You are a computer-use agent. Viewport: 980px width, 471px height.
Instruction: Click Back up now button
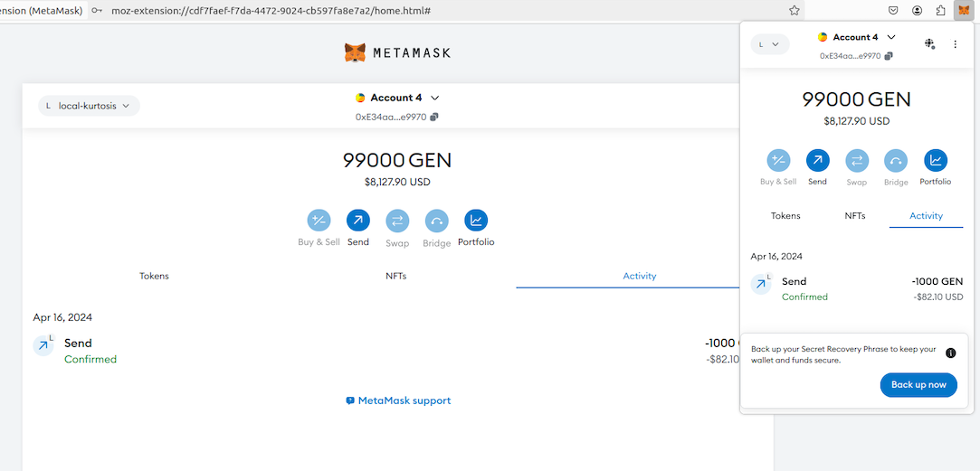pyautogui.click(x=918, y=385)
